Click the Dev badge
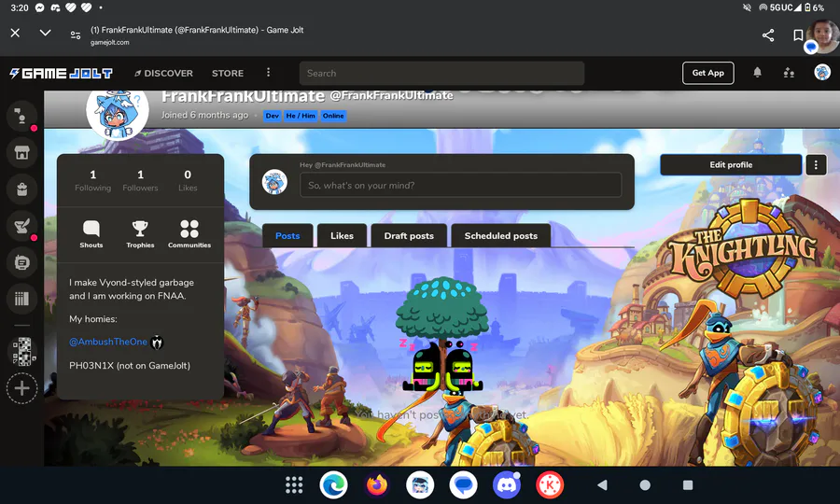This screenshot has width=840, height=504. tap(273, 116)
